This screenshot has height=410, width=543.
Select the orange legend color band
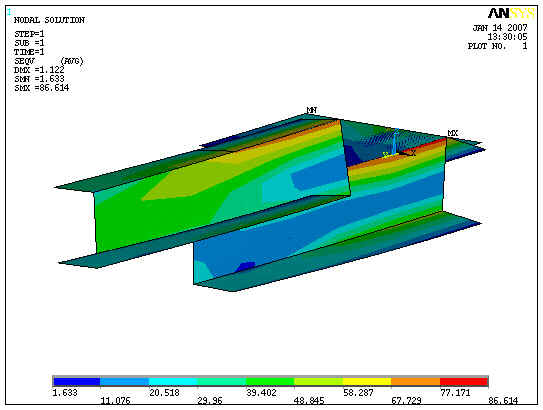point(416,382)
